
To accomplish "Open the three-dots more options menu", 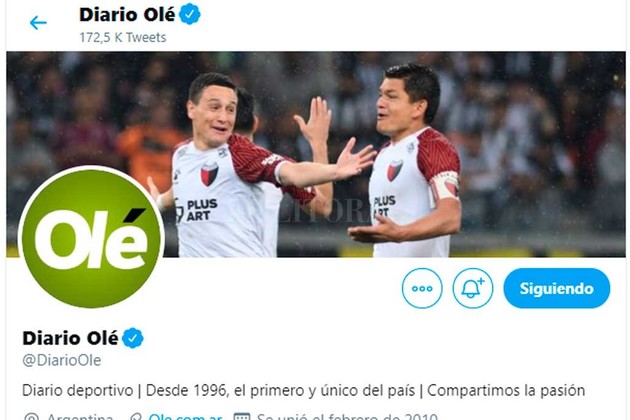I will point(422,288).
